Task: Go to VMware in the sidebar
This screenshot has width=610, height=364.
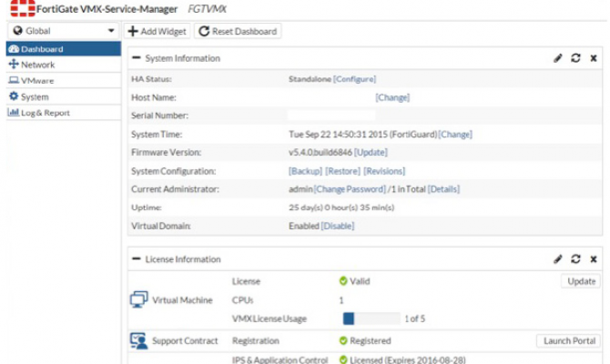Action: [37, 80]
